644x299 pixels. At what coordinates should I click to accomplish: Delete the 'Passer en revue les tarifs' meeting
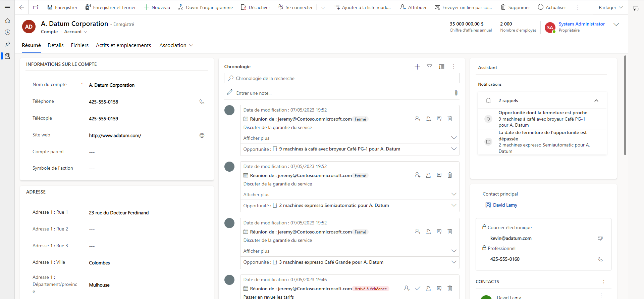point(450,288)
